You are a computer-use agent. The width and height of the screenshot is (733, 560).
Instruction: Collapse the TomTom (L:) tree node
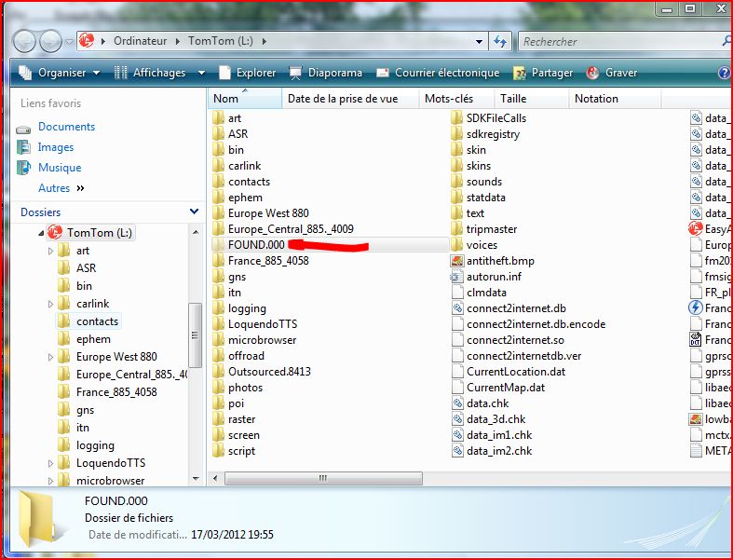[x=41, y=233]
